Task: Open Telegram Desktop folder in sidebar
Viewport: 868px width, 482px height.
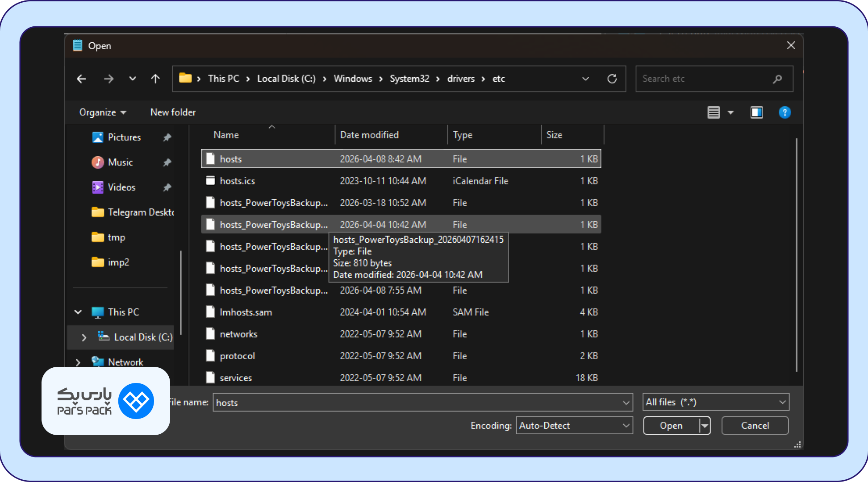Action: pyautogui.click(x=133, y=212)
